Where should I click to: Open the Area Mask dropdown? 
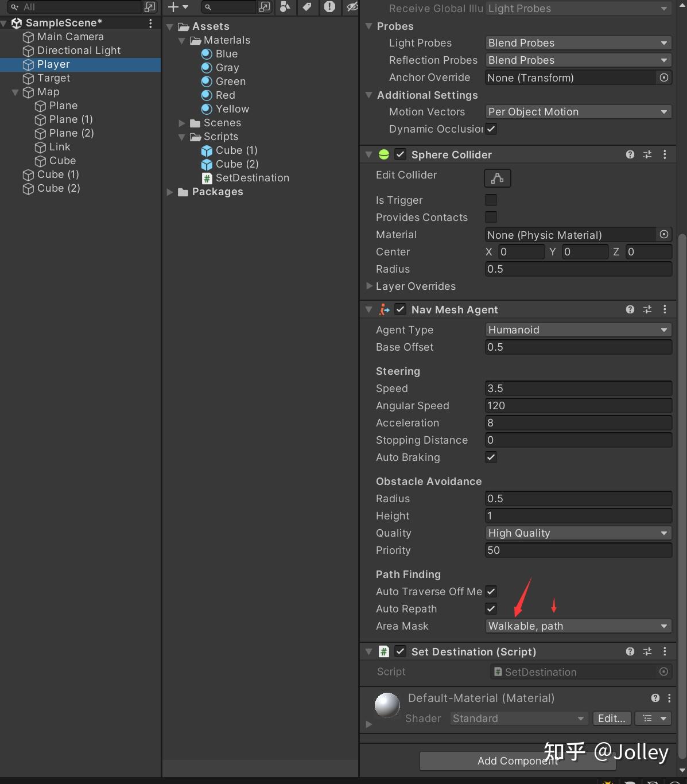click(x=577, y=626)
